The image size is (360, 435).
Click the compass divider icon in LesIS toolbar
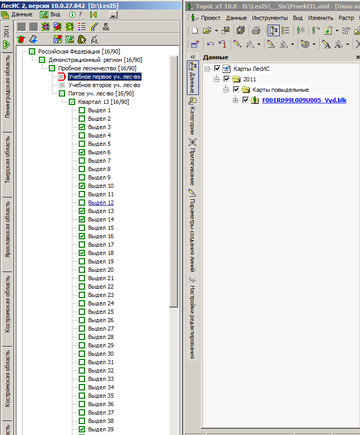[94, 40]
